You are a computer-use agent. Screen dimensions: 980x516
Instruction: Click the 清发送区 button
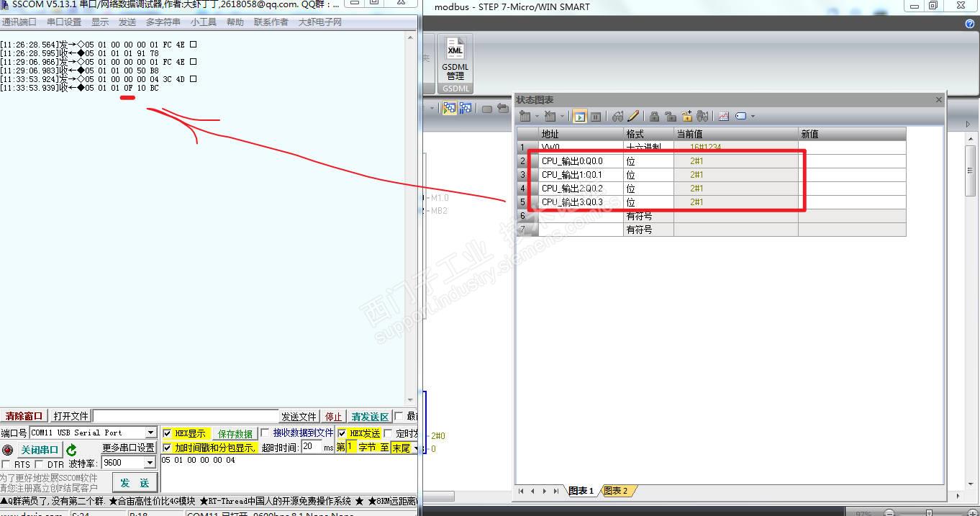pyautogui.click(x=370, y=417)
